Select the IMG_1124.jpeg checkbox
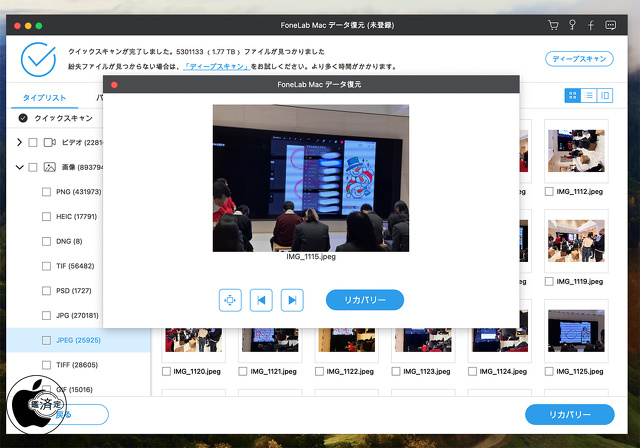 473,371
